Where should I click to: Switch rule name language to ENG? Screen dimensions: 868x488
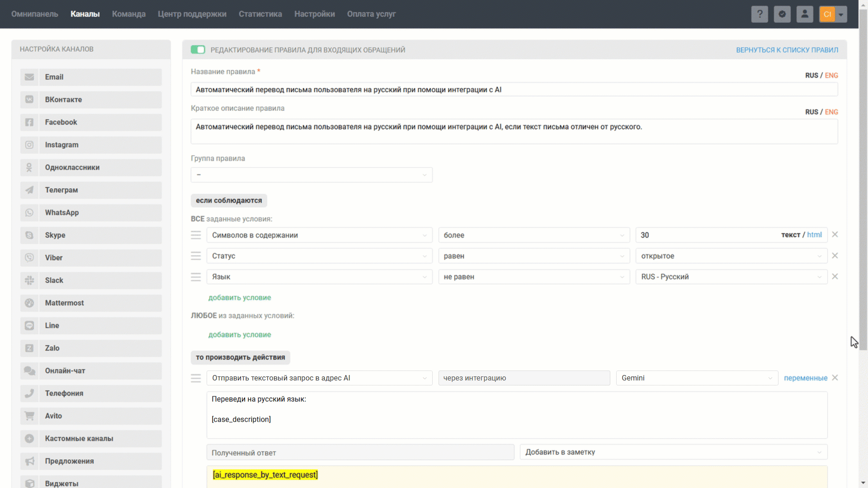[x=831, y=75]
